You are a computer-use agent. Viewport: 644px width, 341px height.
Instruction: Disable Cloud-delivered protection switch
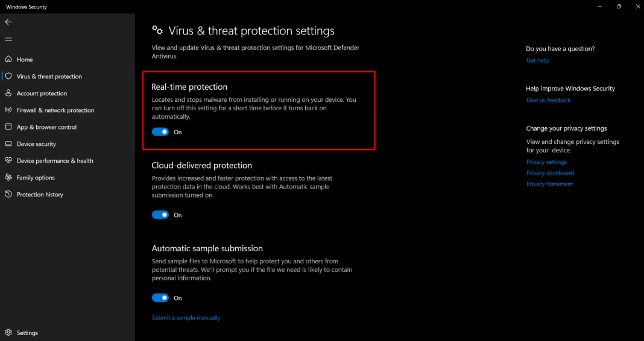coord(160,215)
